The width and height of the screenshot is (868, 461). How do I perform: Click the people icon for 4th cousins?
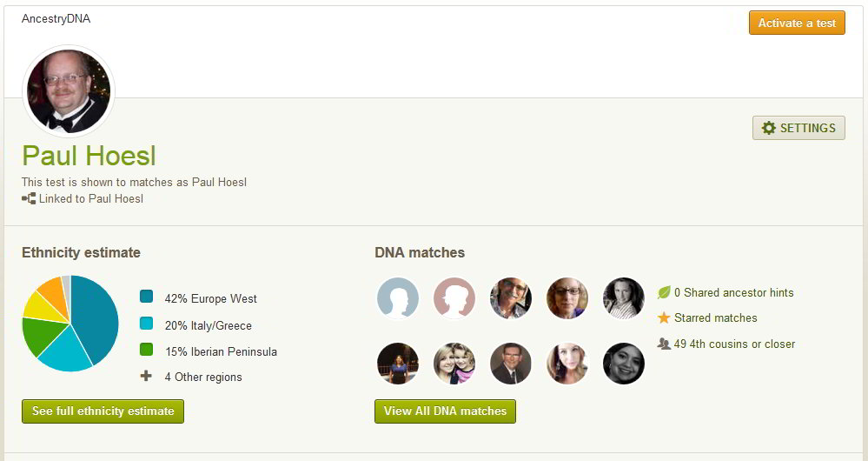click(664, 344)
